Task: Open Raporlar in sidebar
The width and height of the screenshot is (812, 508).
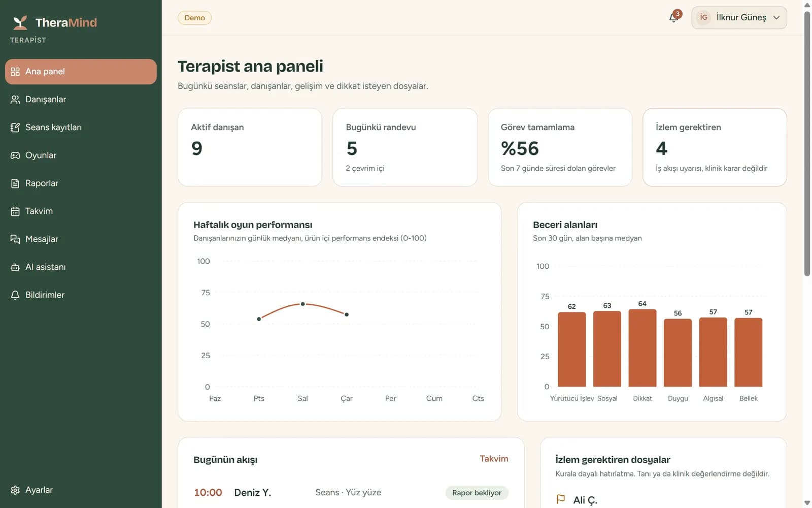Action: (81, 183)
